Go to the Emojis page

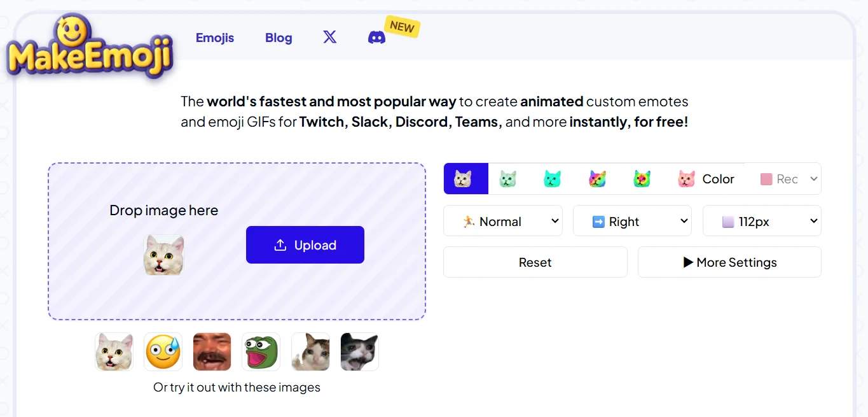tap(215, 38)
